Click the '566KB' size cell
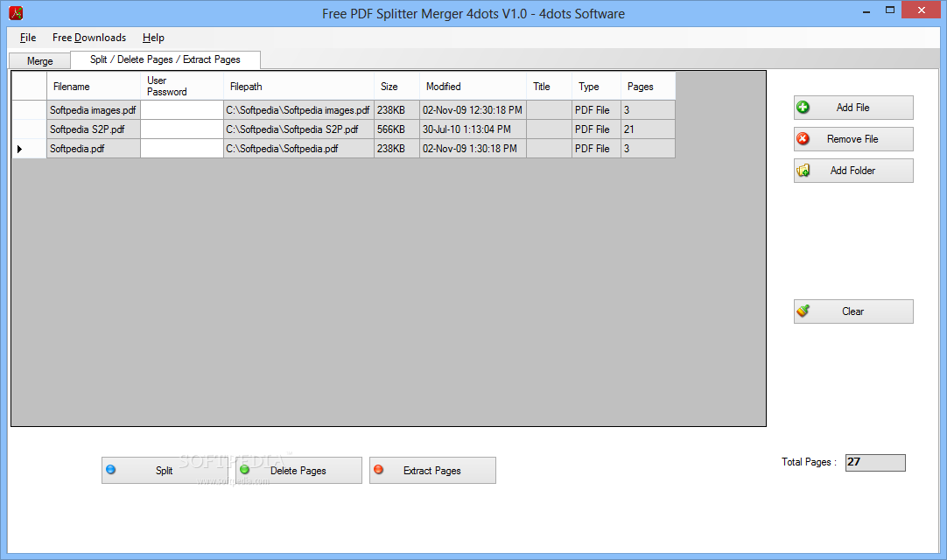This screenshot has width=947, height=560. pos(396,129)
